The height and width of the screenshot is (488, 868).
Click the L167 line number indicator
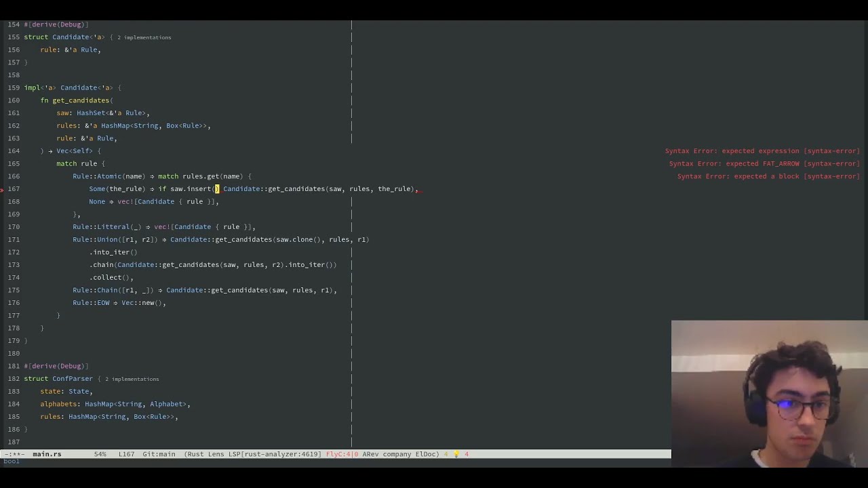coord(126,454)
